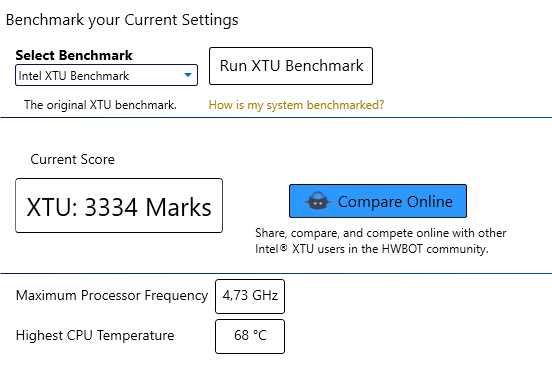Run the XTU Benchmark
The width and height of the screenshot is (552, 391).
click(291, 66)
